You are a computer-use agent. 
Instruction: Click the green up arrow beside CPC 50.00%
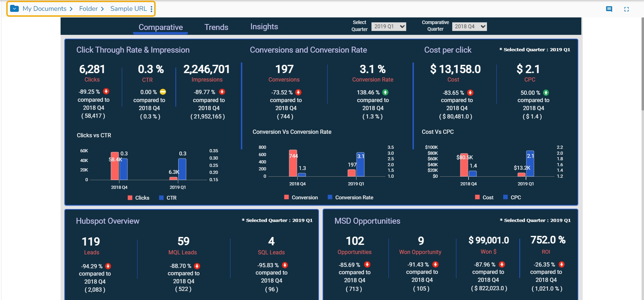point(546,93)
